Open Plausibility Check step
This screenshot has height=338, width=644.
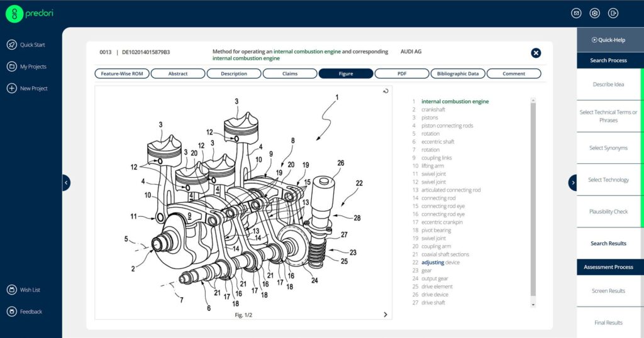(608, 212)
